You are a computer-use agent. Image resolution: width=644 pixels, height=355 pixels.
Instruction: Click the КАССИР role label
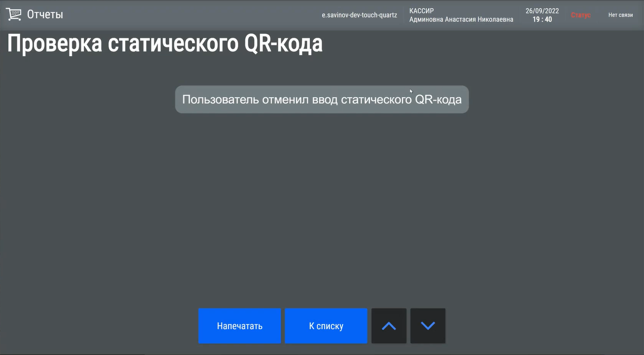(x=422, y=11)
